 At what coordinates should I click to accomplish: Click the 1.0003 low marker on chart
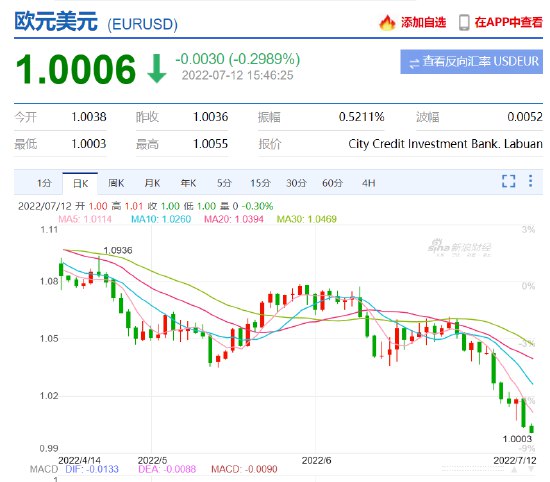coord(517,439)
